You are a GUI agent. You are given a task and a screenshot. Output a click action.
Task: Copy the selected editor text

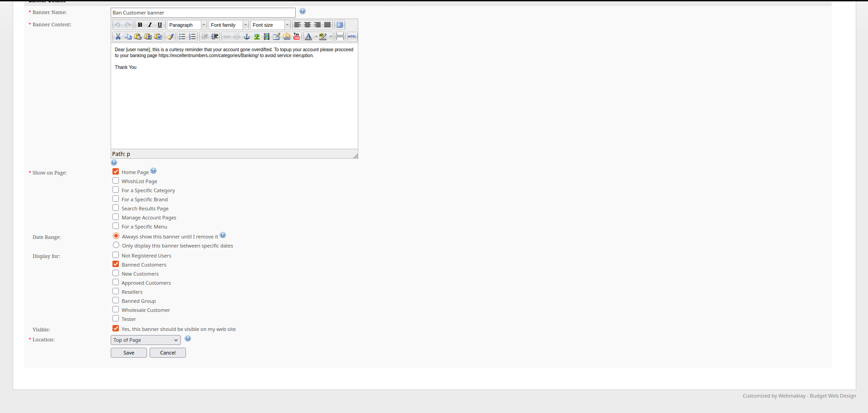pyautogui.click(x=128, y=37)
